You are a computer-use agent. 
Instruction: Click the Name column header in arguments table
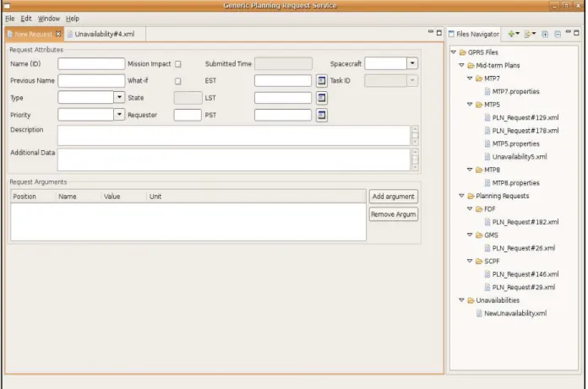[x=79, y=197]
